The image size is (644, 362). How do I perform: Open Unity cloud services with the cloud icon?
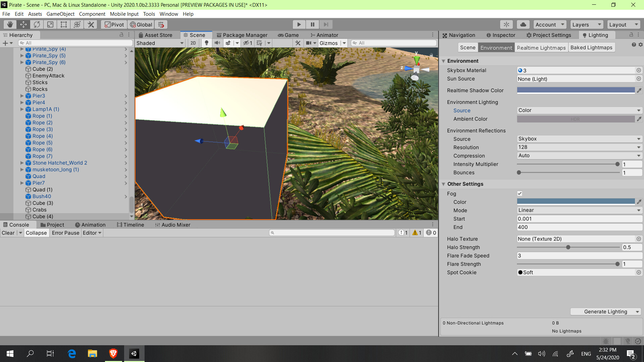523,24
